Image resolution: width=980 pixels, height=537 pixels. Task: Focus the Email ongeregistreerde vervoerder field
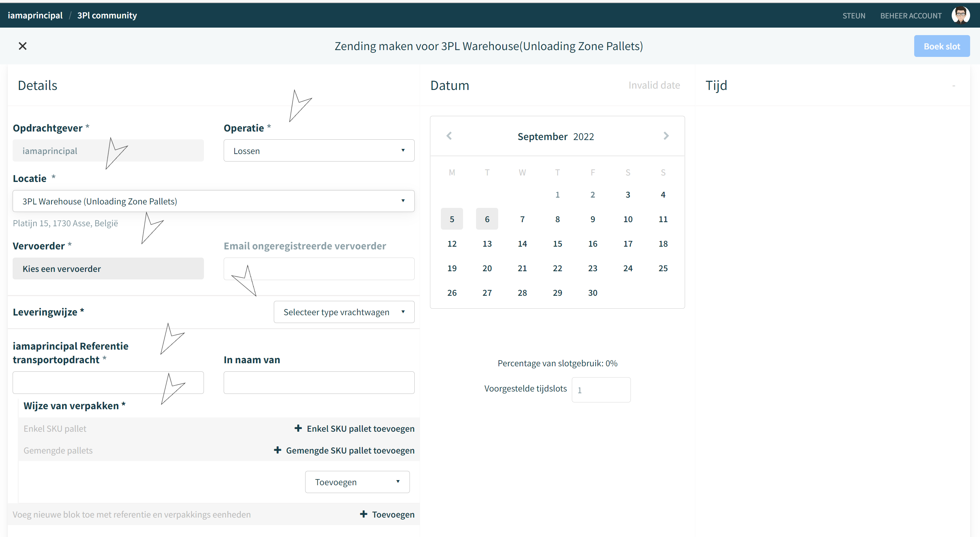coord(319,269)
